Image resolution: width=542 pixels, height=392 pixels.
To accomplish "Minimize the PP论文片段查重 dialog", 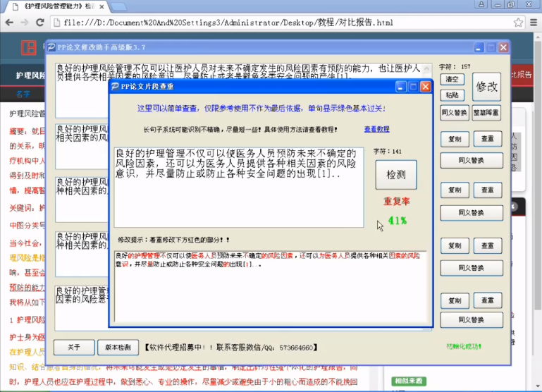I will pos(400,87).
